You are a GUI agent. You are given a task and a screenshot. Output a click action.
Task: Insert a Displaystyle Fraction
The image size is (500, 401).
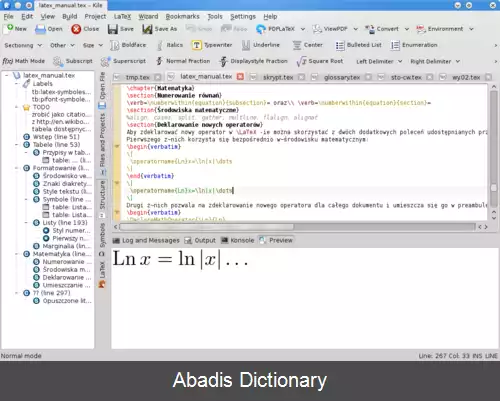(x=253, y=61)
